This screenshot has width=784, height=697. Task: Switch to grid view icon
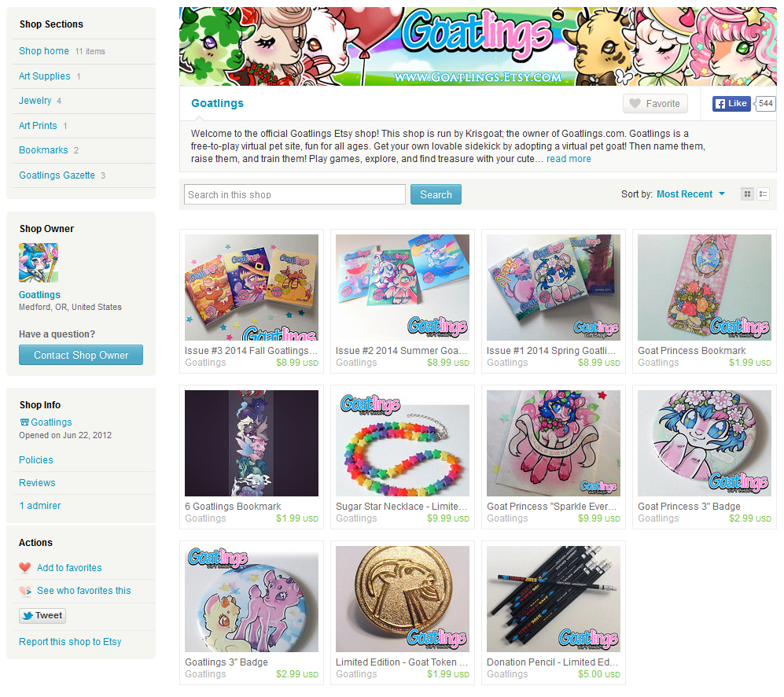tap(747, 194)
